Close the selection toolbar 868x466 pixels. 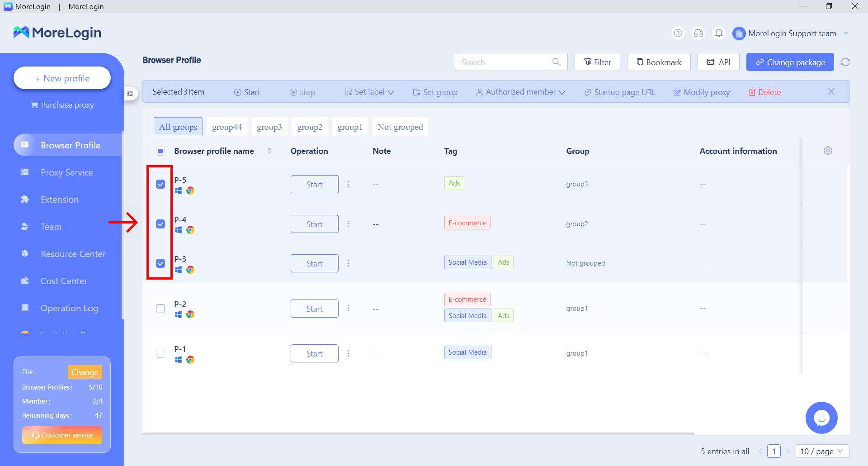click(x=831, y=91)
